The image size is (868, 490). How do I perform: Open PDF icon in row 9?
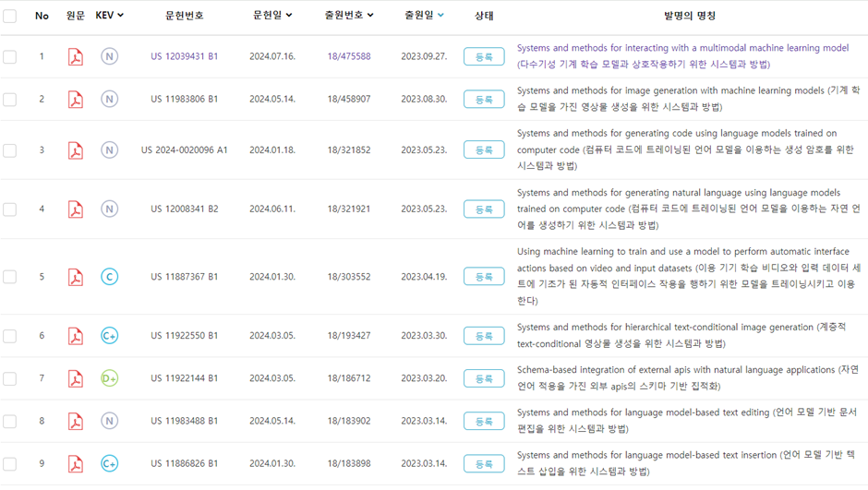(76, 463)
